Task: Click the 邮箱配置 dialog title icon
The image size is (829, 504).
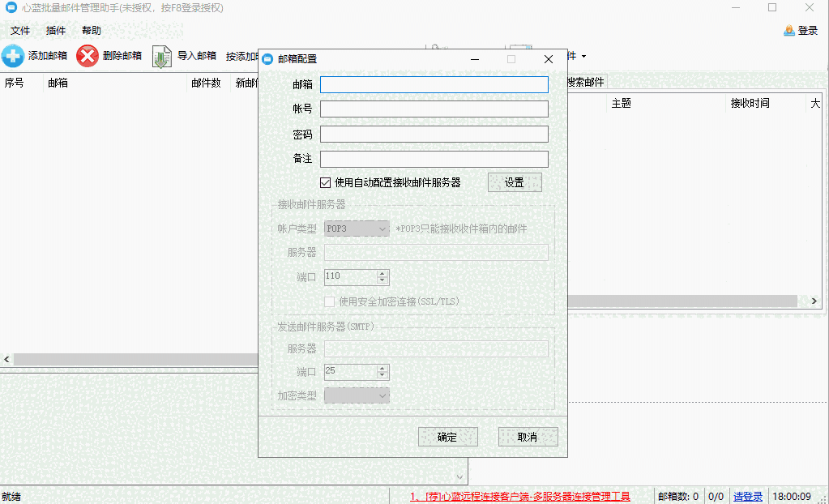Action: 268,59
